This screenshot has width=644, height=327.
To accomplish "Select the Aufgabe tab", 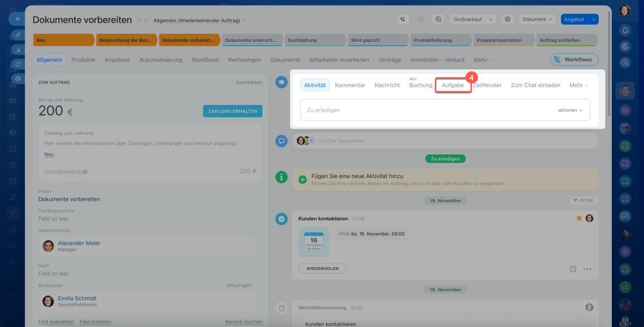I will (x=453, y=85).
